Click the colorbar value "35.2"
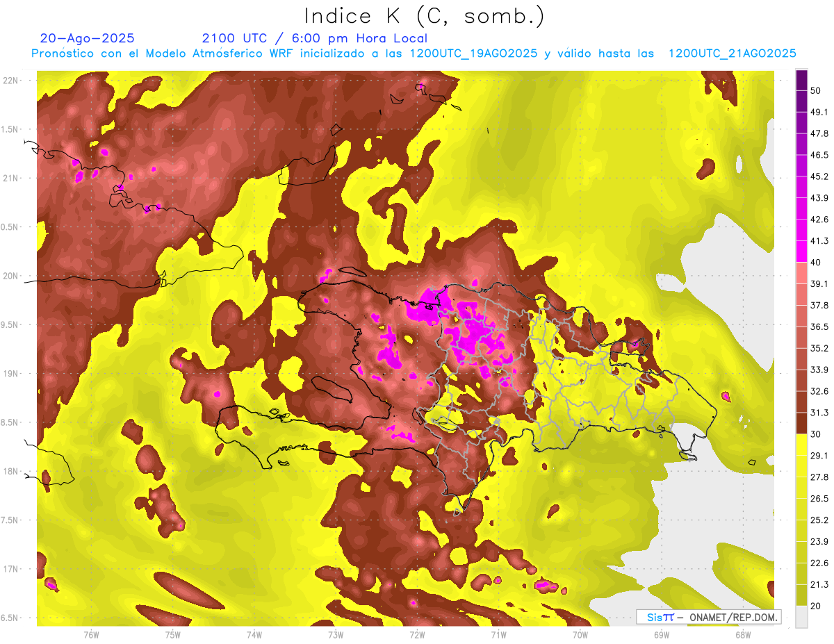Viewport: 834px width, 644px height. click(819, 348)
